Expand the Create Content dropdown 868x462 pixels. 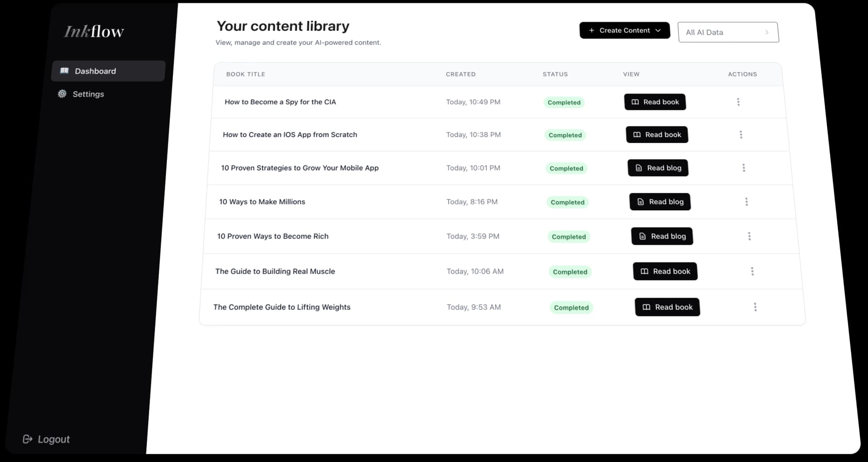coord(624,31)
